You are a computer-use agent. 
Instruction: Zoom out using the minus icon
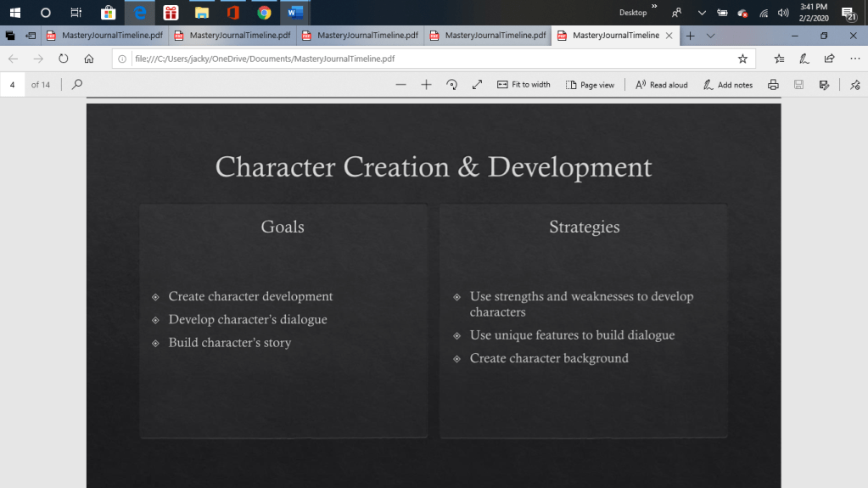pyautogui.click(x=401, y=84)
